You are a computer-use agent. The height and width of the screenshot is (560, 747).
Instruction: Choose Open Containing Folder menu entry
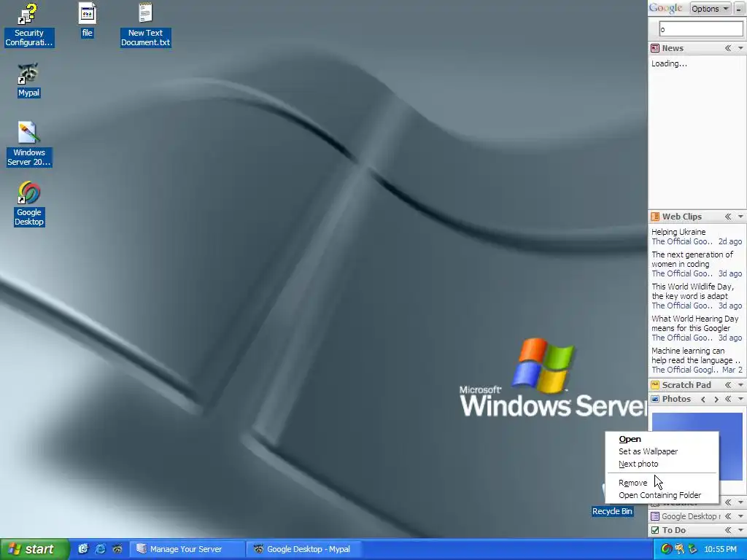point(662,495)
